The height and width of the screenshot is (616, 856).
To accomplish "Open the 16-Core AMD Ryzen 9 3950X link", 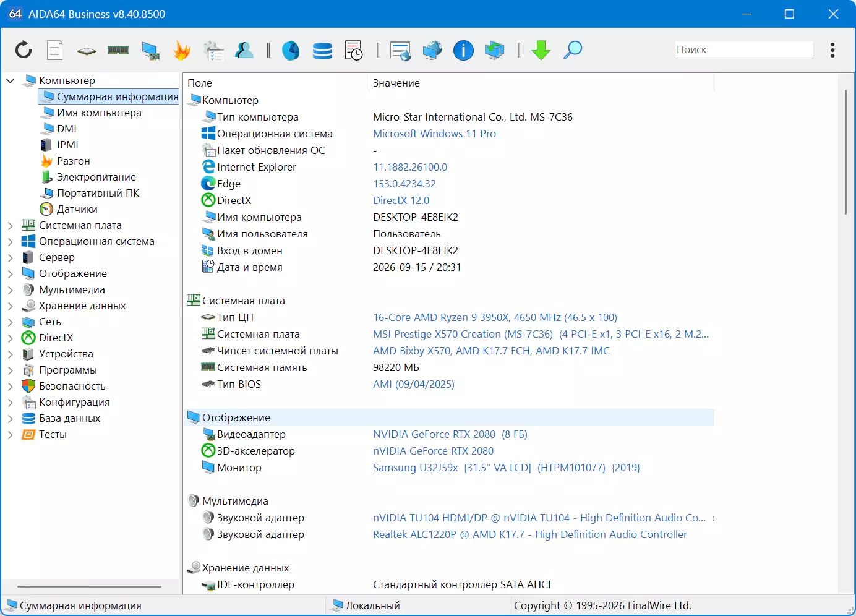I will coord(495,317).
